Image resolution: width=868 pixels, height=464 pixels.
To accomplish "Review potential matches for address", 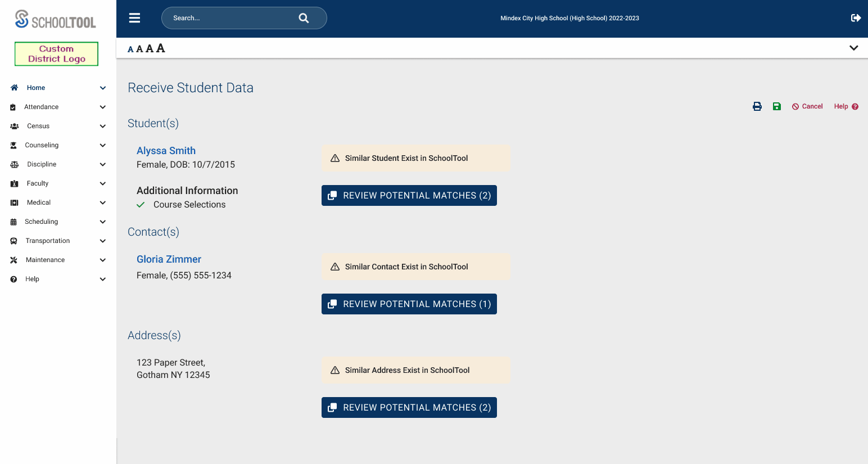I will pyautogui.click(x=409, y=407).
